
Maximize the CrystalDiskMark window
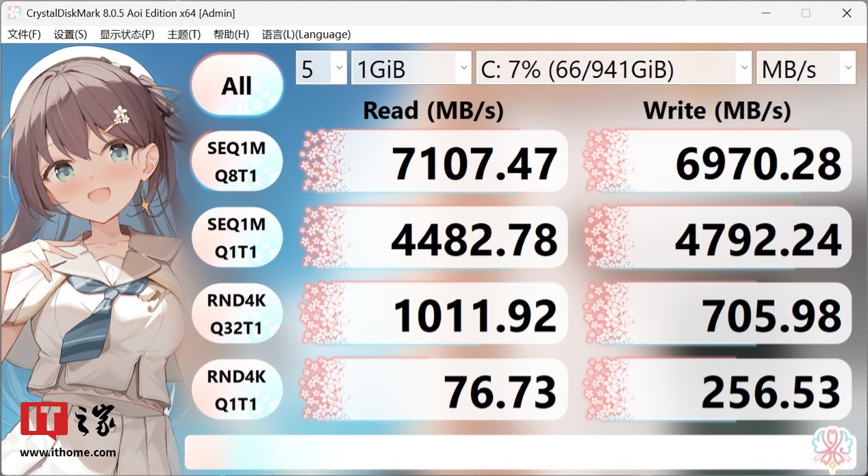coord(806,13)
